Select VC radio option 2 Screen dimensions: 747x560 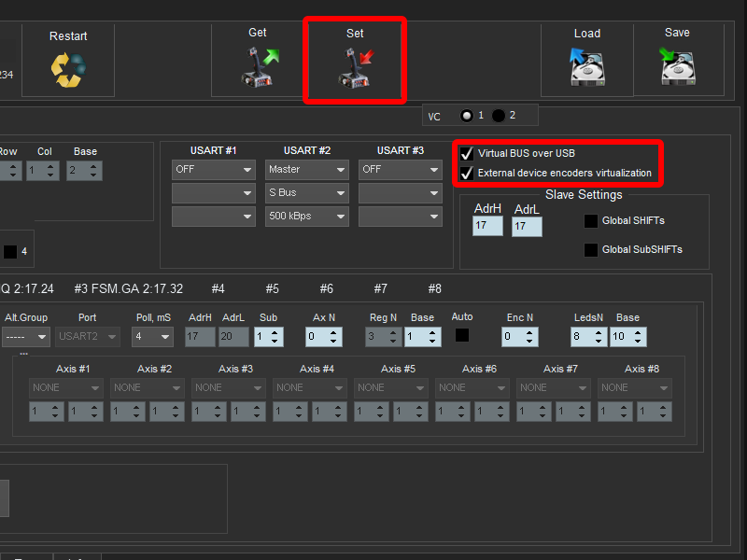[x=499, y=116]
